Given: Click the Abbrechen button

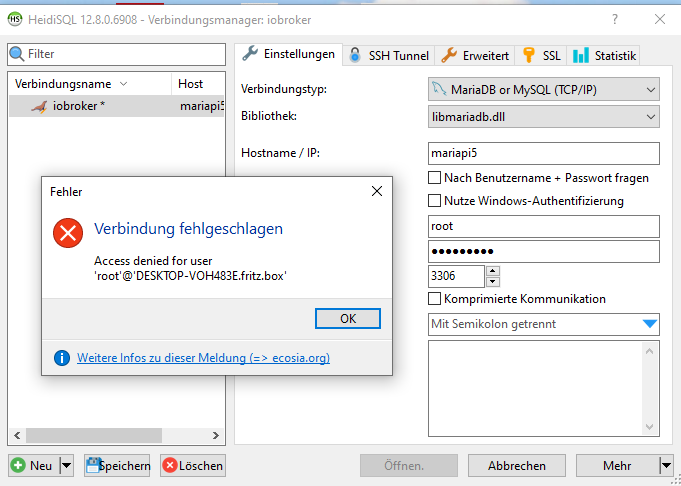Looking at the screenshot, I should pyautogui.click(x=517, y=466).
